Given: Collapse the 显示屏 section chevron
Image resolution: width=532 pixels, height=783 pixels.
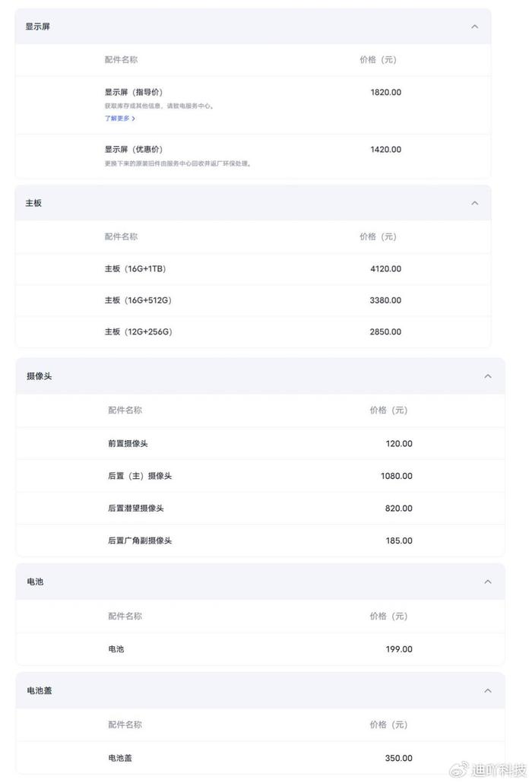Looking at the screenshot, I should 474,27.
